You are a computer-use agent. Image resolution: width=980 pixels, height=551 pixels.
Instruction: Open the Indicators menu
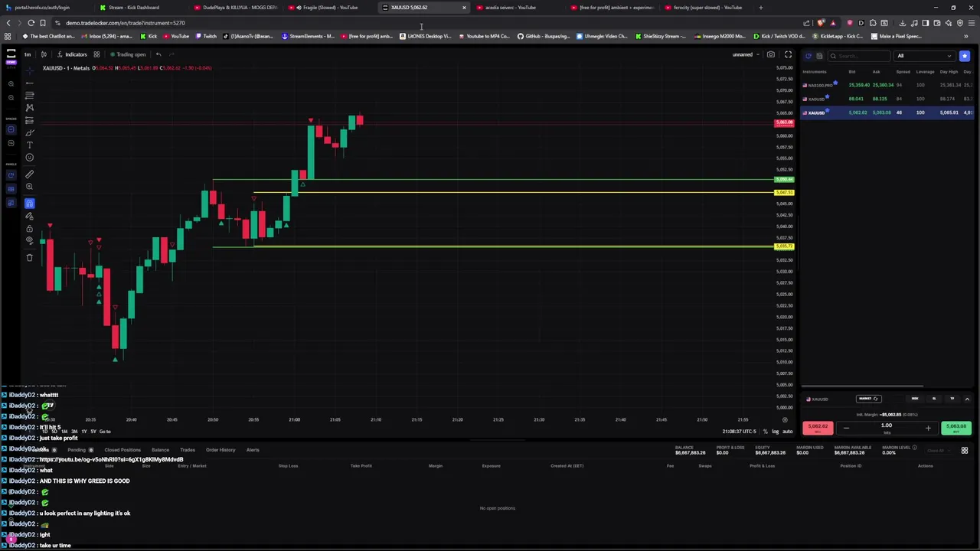(71, 54)
